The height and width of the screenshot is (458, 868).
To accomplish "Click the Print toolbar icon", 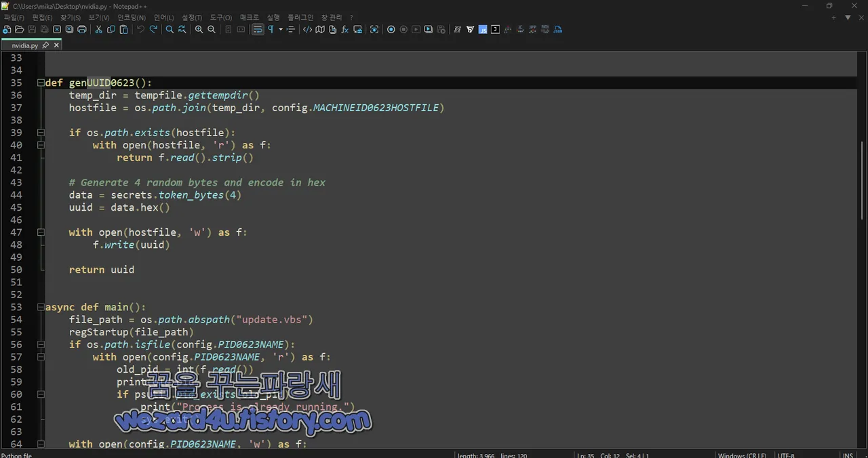I will (x=82, y=30).
